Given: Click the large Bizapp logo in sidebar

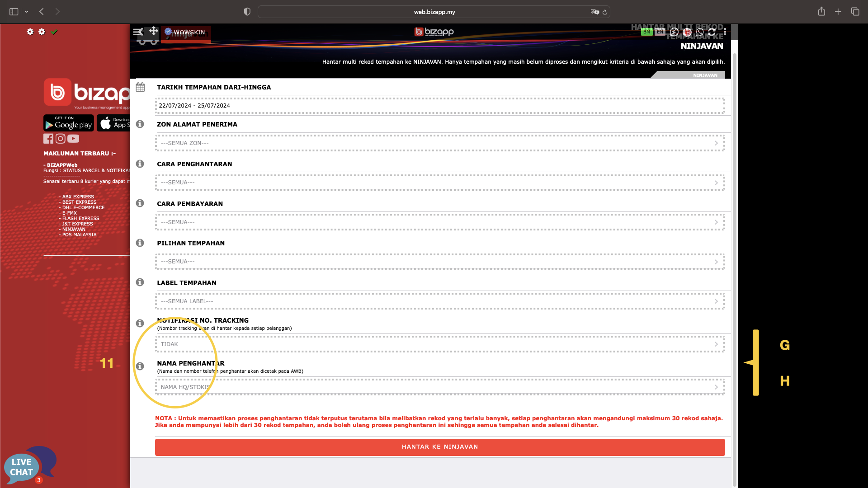Looking at the screenshot, I should pos(87,93).
